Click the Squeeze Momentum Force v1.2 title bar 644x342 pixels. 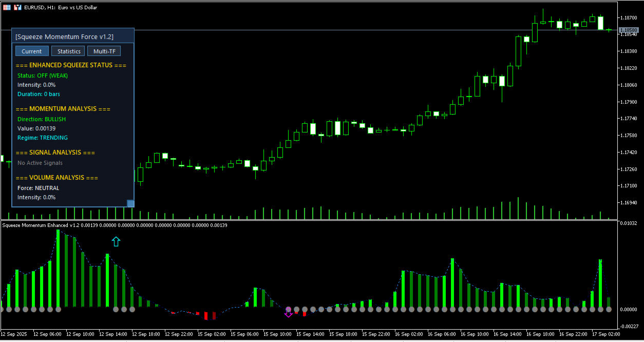click(73, 36)
